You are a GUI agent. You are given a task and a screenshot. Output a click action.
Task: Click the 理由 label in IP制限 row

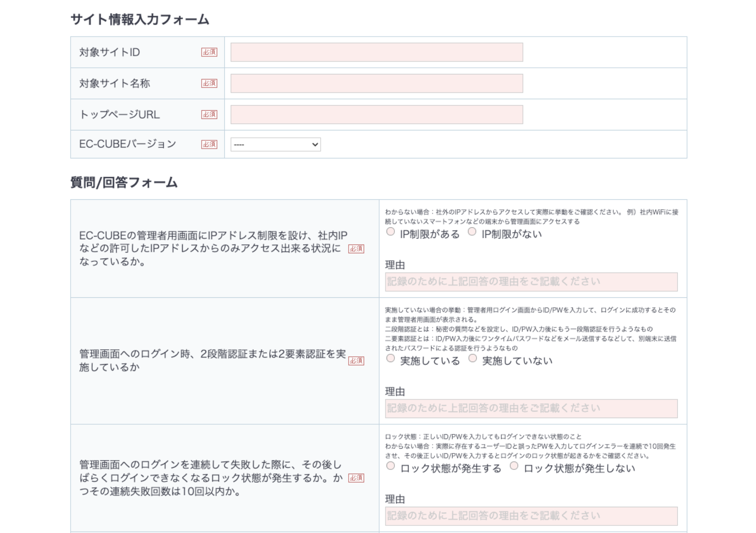(x=395, y=265)
